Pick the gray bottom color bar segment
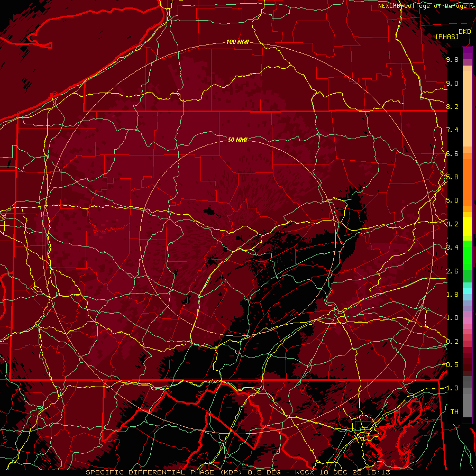The height and width of the screenshot is (476, 476). (467, 405)
